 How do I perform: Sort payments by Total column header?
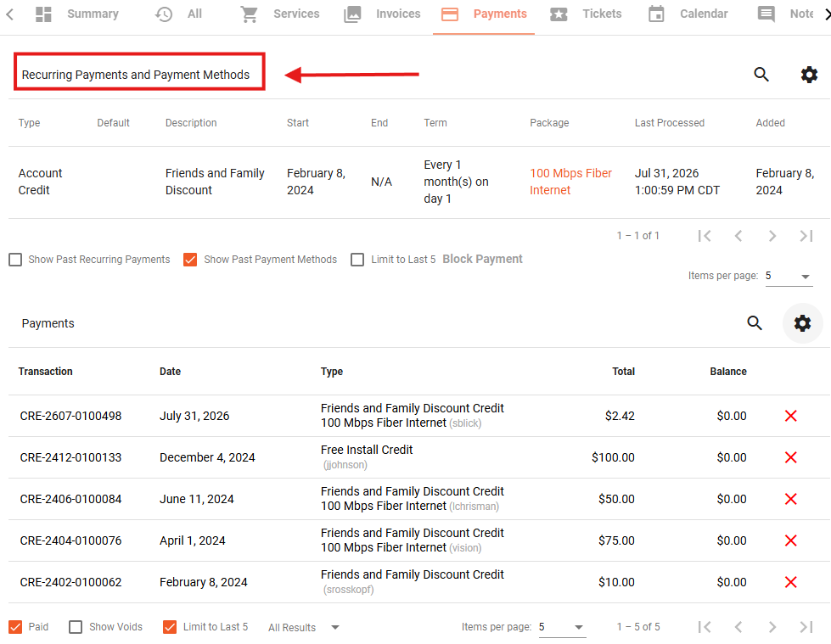pyautogui.click(x=623, y=372)
